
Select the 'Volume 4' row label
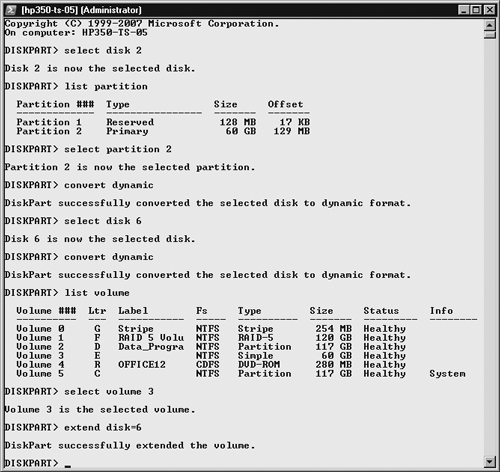pyautogui.click(x=40, y=365)
